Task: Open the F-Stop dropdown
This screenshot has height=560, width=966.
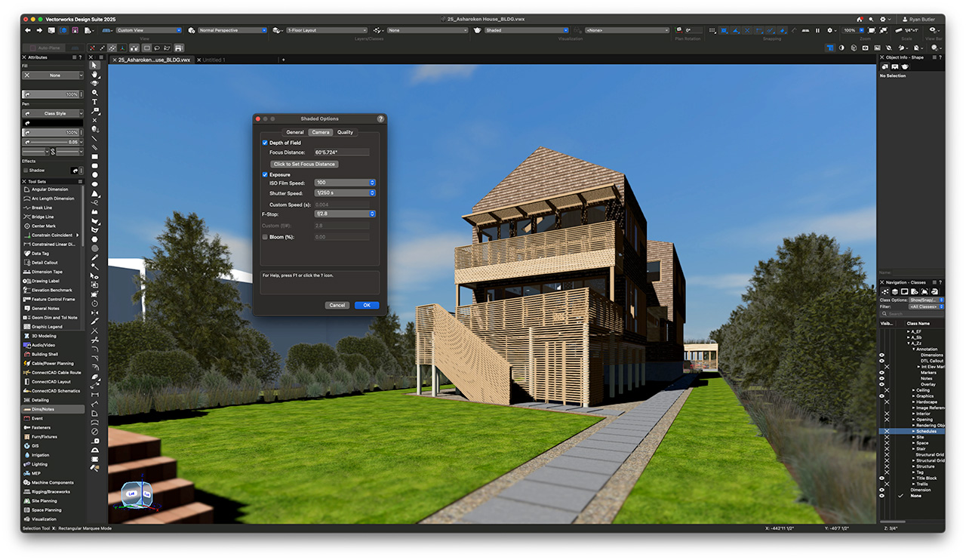Action: (x=345, y=214)
